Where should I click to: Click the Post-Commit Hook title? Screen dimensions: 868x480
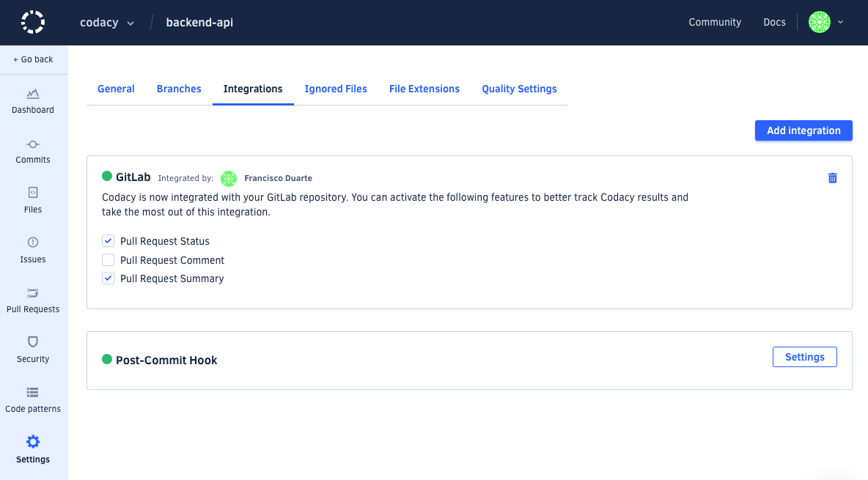point(166,361)
